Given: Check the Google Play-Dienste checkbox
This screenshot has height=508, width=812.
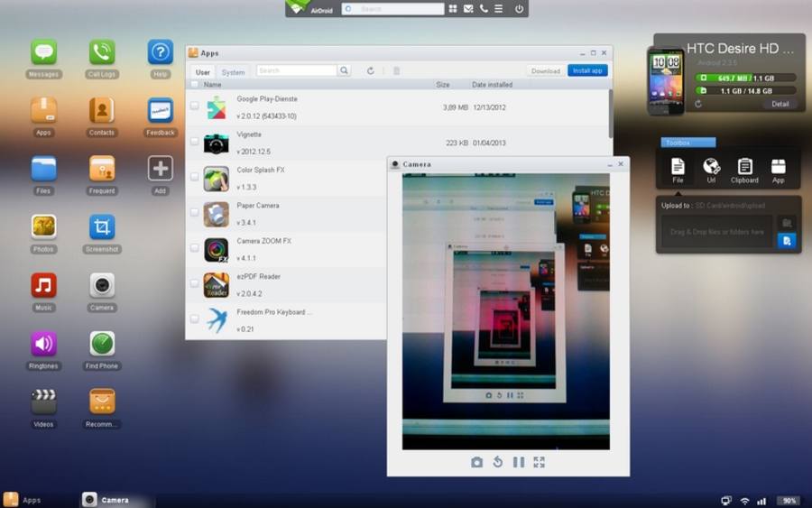Looking at the screenshot, I should pyautogui.click(x=194, y=106).
